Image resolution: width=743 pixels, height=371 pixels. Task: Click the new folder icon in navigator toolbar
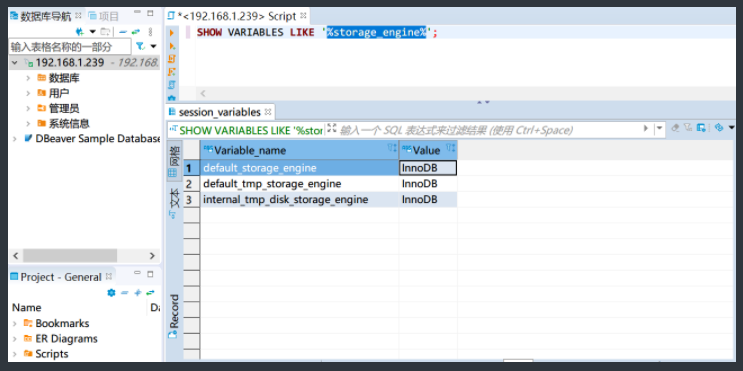pos(105,32)
